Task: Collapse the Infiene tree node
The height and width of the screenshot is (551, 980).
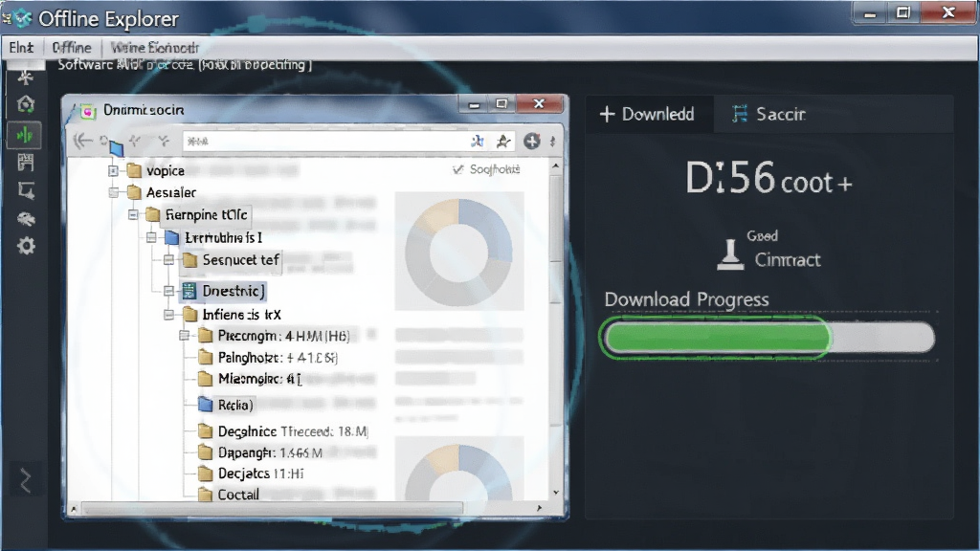Action: click(168, 314)
